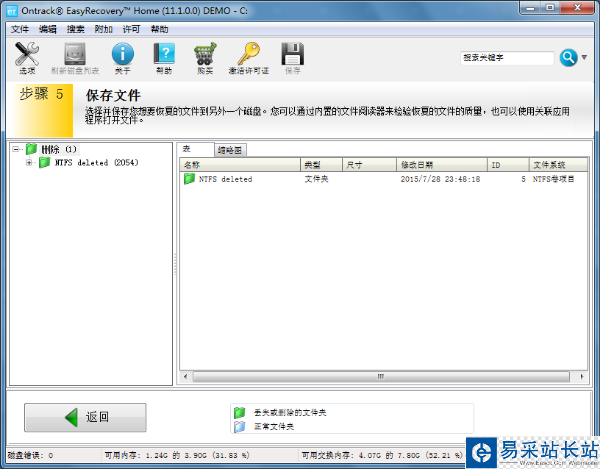This screenshot has width=600, height=469.
Task: Select the NTFS deleted row in the table
Action: [383, 179]
